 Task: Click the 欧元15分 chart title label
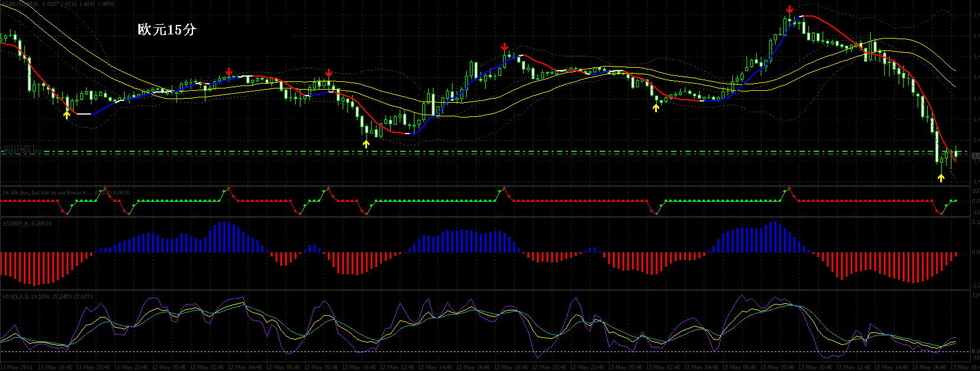coord(167,29)
